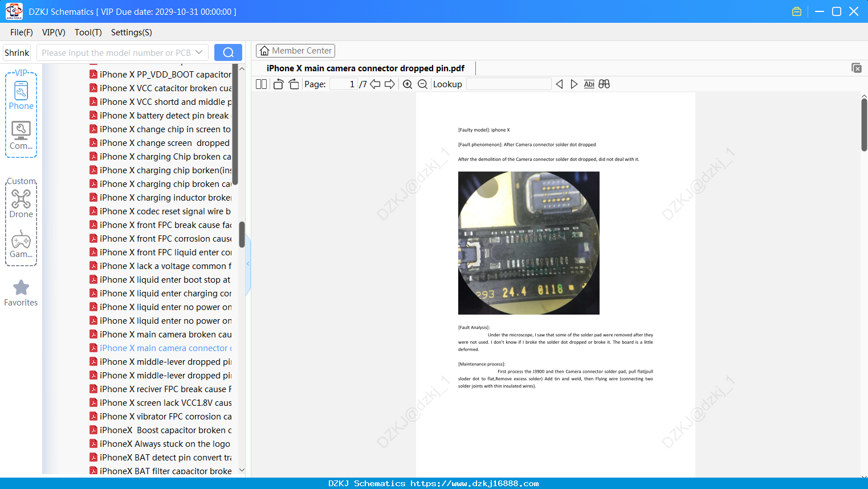Open the Drone custom category
The height and width of the screenshot is (489, 868).
tap(21, 203)
